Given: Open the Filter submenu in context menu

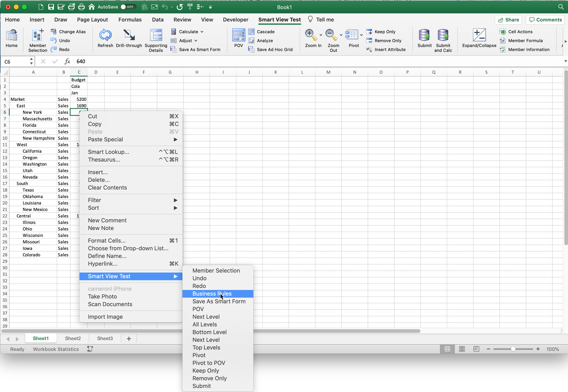Looking at the screenshot, I should (x=131, y=200).
